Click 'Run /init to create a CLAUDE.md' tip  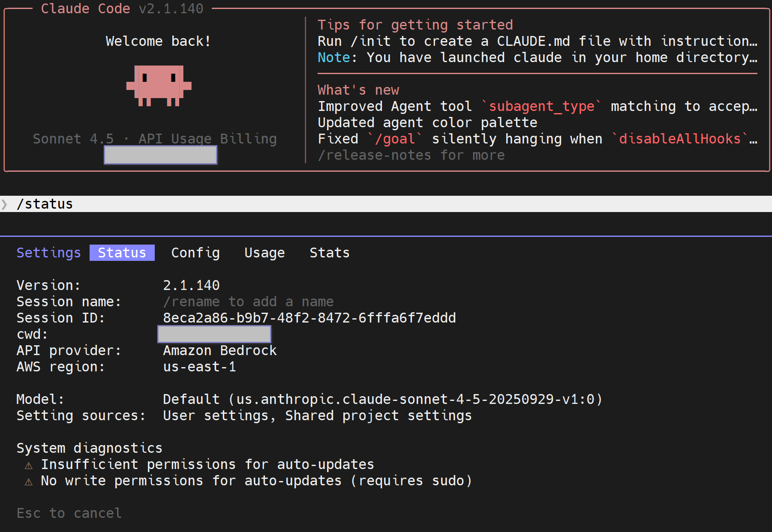click(538, 41)
